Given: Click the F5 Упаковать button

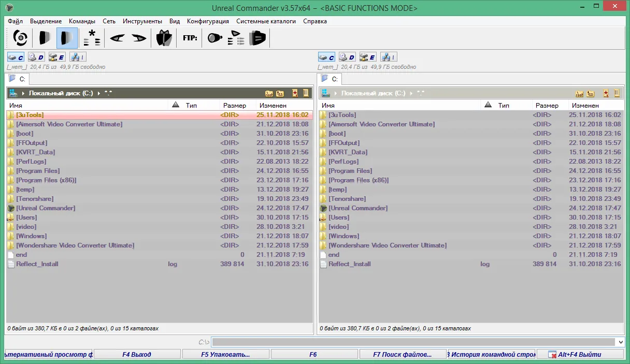Looking at the screenshot, I should pos(225,355).
